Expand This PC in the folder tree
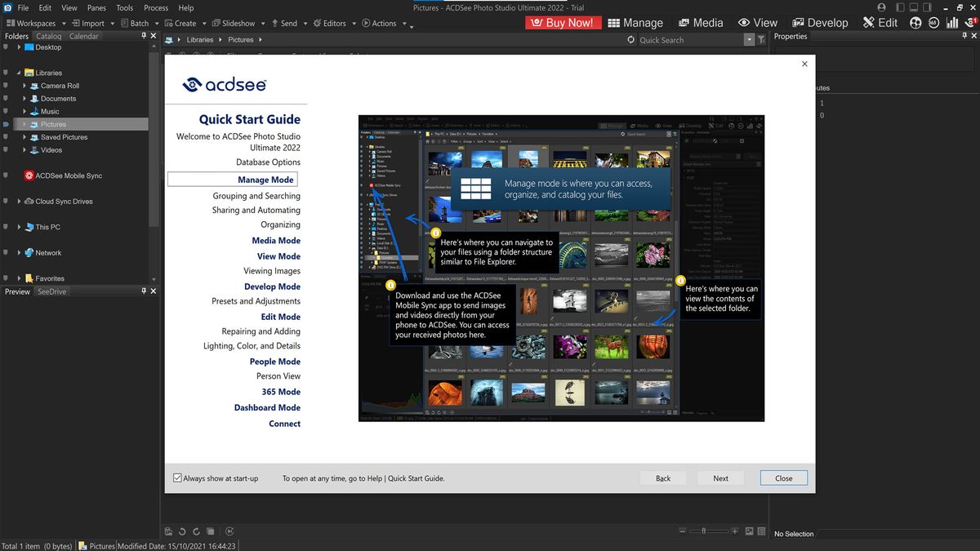 click(x=19, y=227)
